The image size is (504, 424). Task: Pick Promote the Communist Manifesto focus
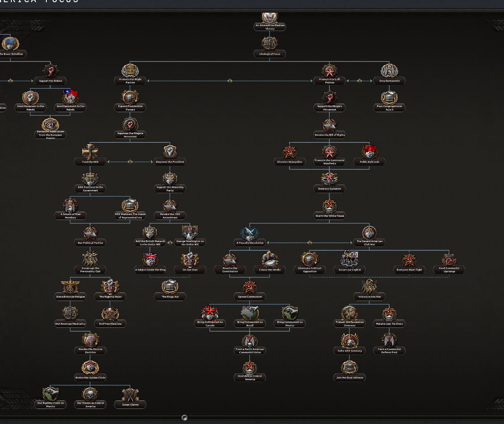coord(329,156)
